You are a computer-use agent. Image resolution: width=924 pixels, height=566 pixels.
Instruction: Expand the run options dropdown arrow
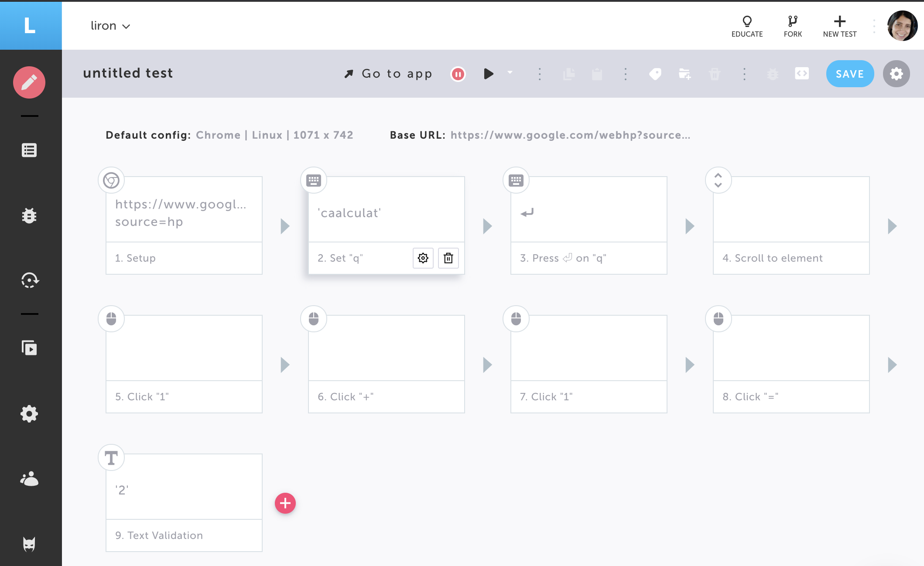tap(510, 73)
